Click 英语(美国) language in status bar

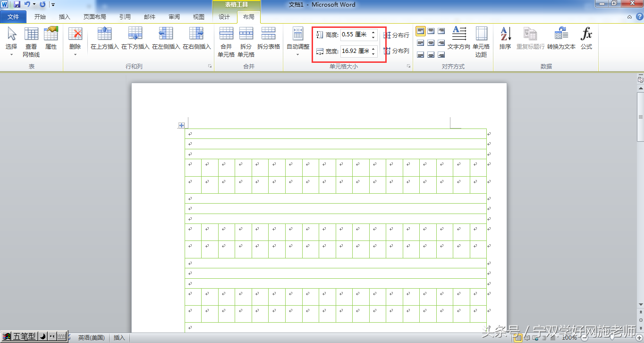pyautogui.click(x=91, y=337)
